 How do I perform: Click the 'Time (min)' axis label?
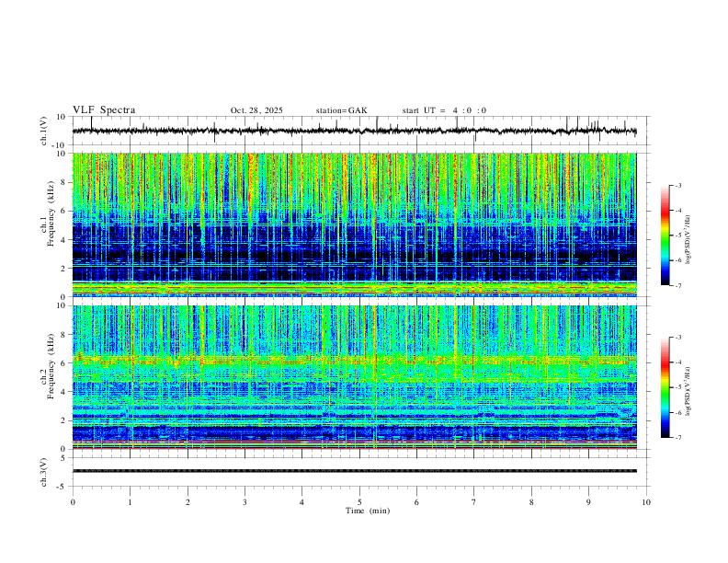[x=368, y=511]
